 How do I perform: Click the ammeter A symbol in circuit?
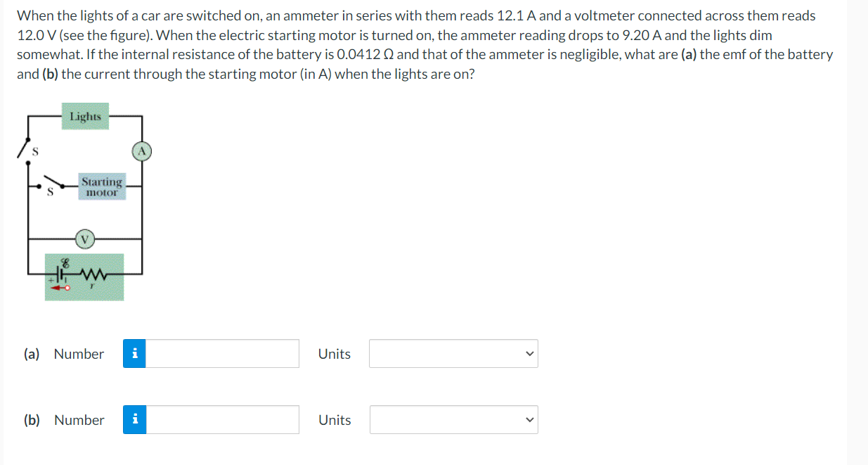tap(142, 151)
